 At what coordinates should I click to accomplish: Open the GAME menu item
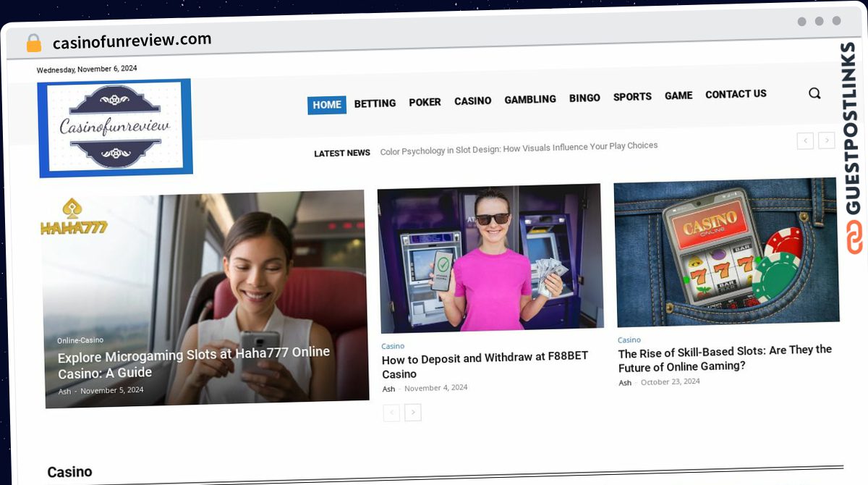(678, 95)
